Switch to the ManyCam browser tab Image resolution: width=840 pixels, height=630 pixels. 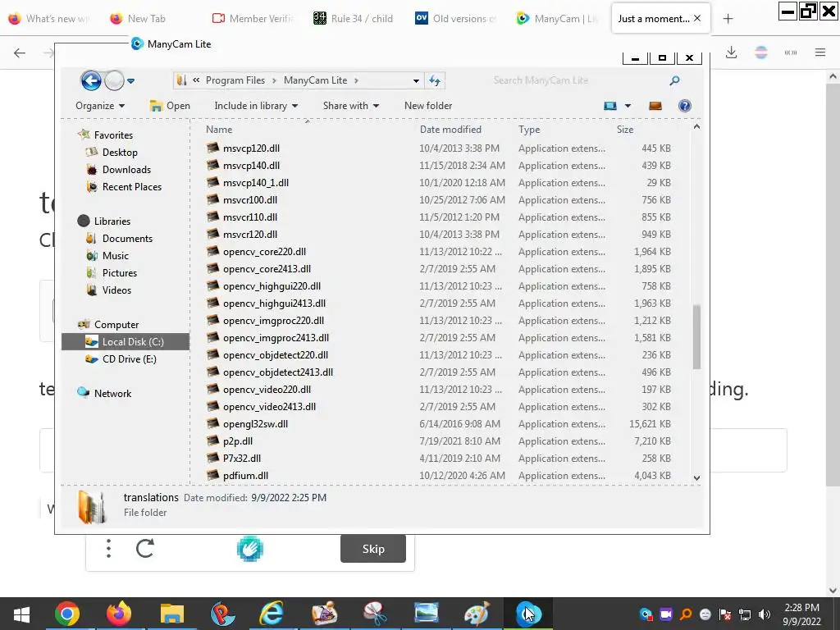pyautogui.click(x=557, y=19)
